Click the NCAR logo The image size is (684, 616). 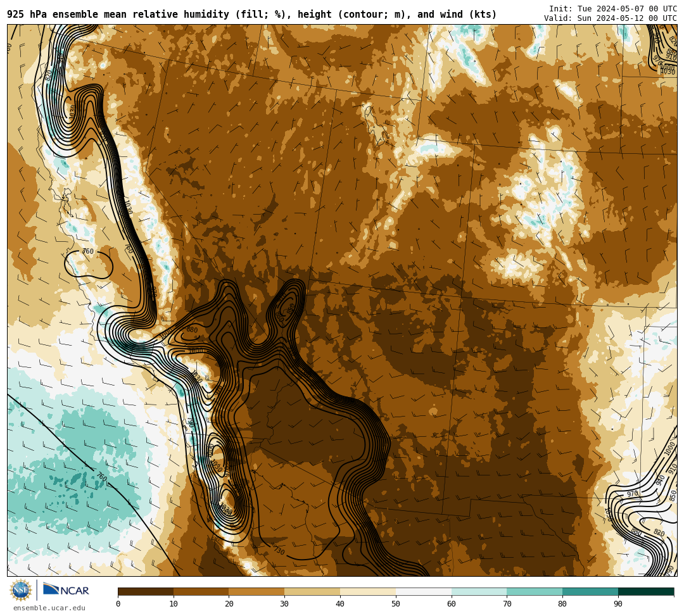66,589
